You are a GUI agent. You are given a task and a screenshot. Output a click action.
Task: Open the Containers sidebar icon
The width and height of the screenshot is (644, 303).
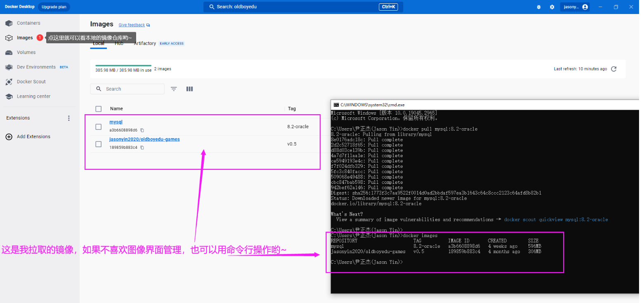pos(9,23)
